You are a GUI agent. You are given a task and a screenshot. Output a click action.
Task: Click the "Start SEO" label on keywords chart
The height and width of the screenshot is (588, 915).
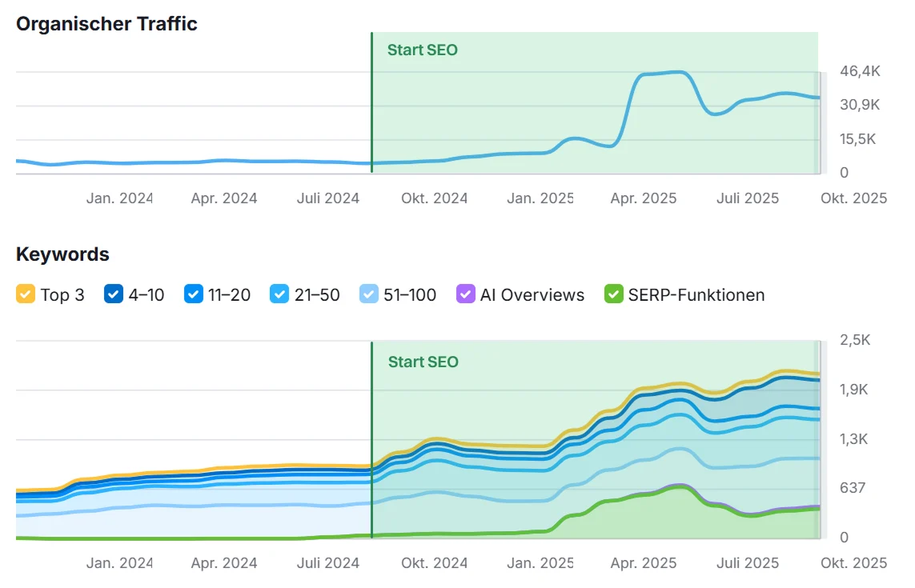[x=423, y=362]
